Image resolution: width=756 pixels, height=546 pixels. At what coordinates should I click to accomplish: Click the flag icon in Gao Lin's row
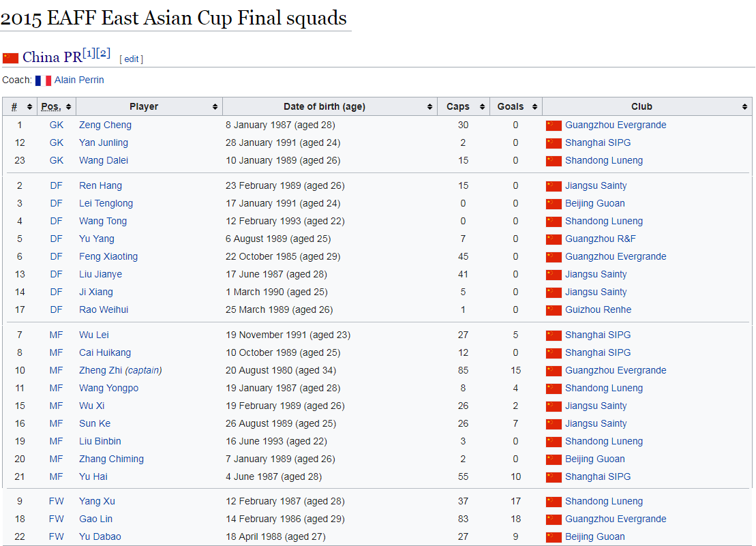click(554, 519)
